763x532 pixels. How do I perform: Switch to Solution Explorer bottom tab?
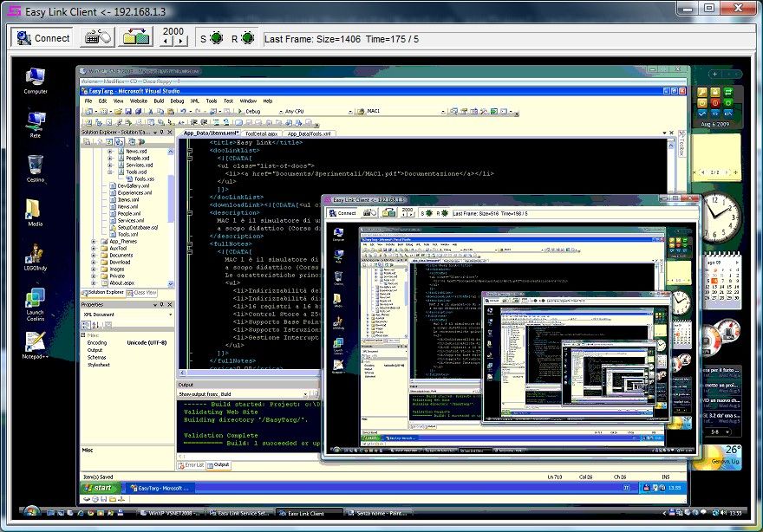pos(103,292)
